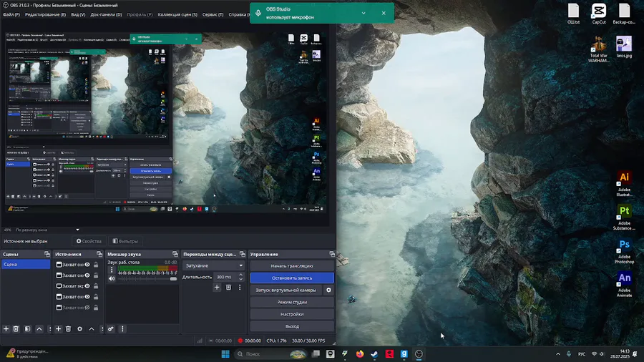Show hidden tray icons chevron
Viewport: 644px width, 362px height.
coord(557,354)
